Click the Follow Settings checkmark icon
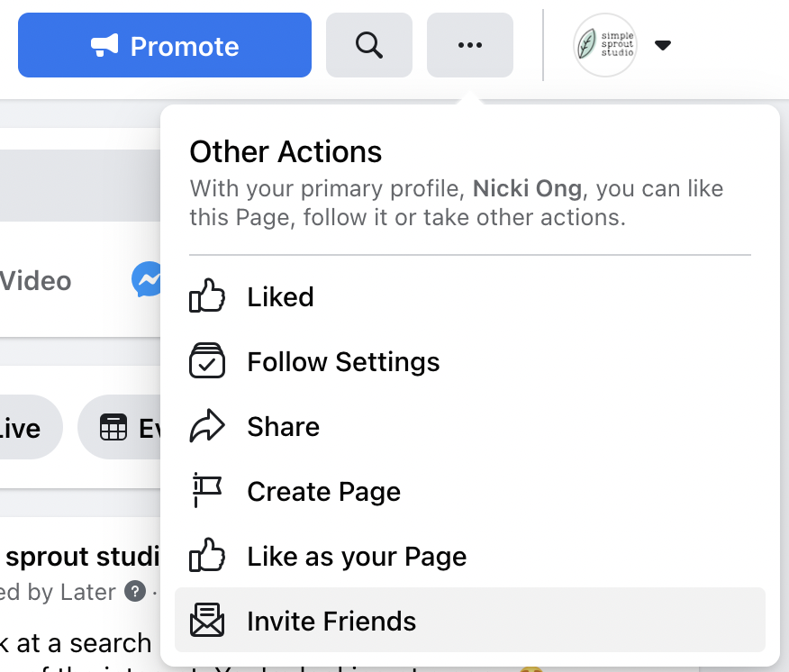Screen dimensions: 789x672 207,362
